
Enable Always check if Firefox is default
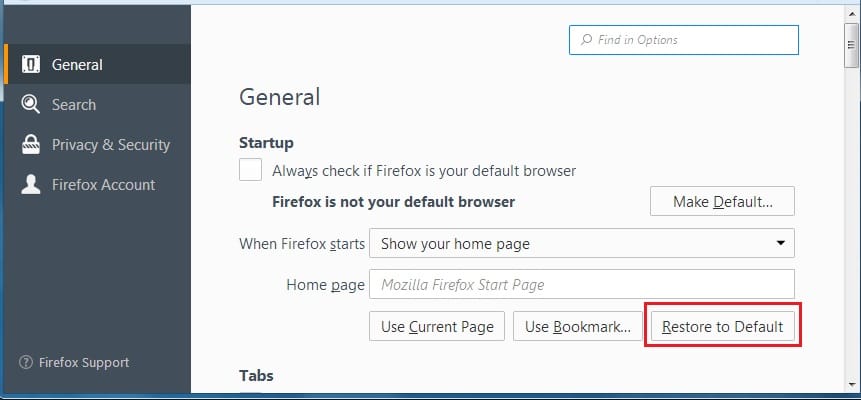[251, 170]
